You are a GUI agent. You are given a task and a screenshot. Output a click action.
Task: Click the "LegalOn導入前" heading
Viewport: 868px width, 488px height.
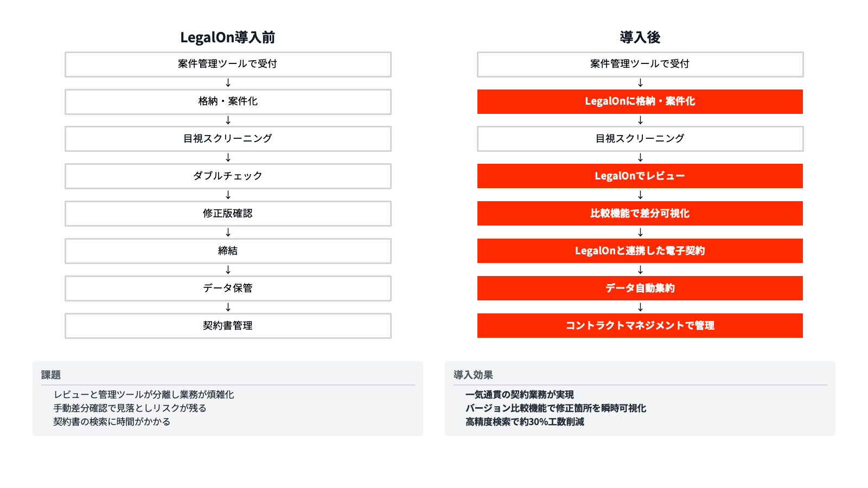click(x=228, y=37)
